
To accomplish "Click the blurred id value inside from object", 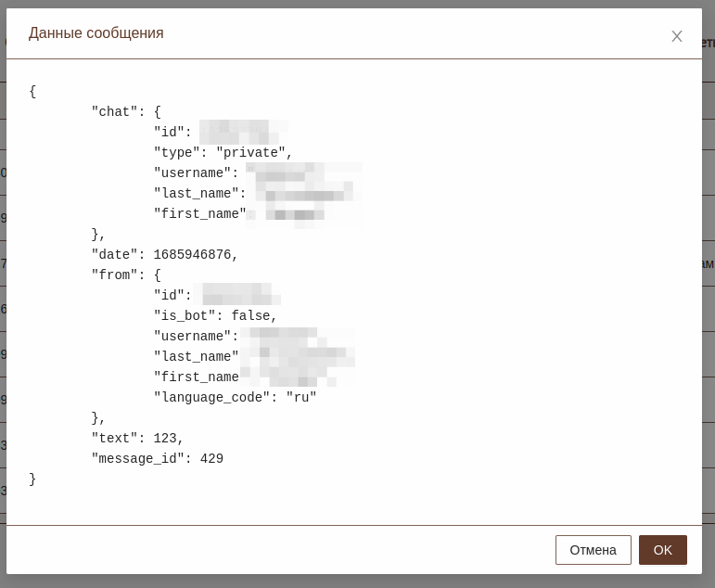I will 239,296.
